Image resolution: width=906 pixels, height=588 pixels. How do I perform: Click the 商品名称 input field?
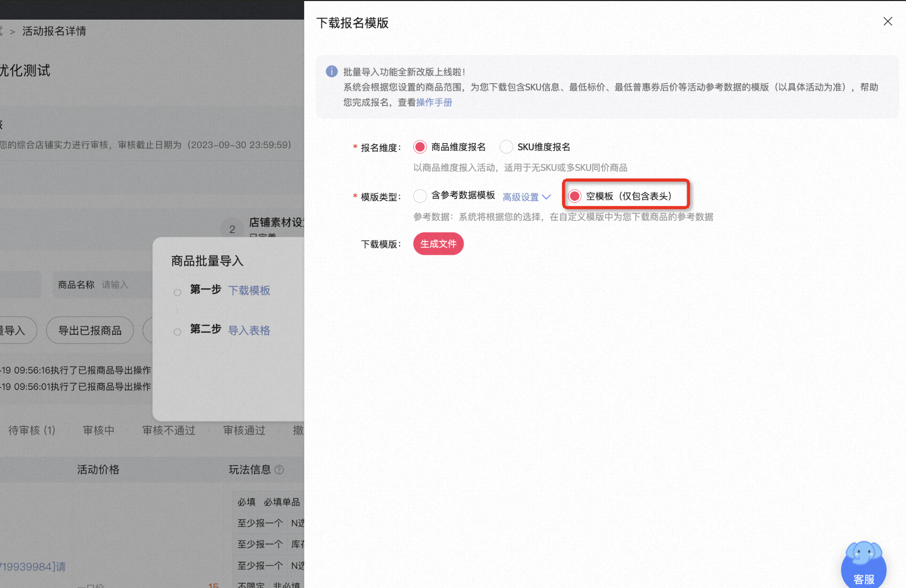[x=103, y=285]
